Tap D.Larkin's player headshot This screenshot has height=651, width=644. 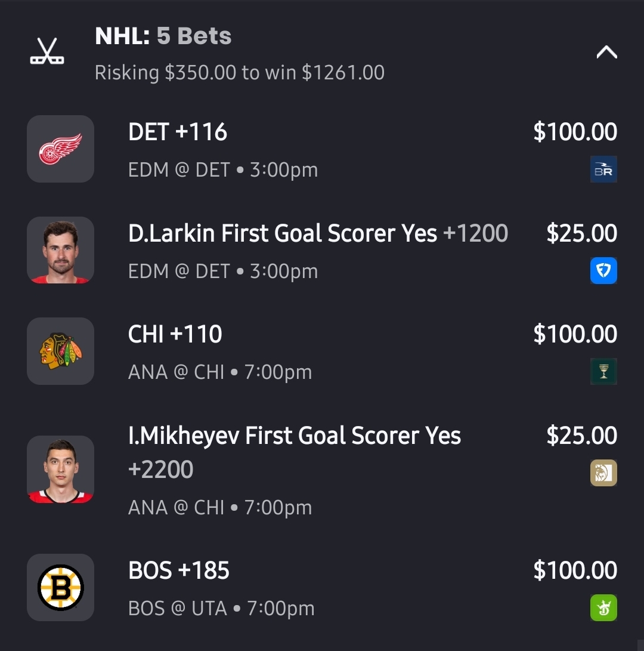[x=60, y=250]
